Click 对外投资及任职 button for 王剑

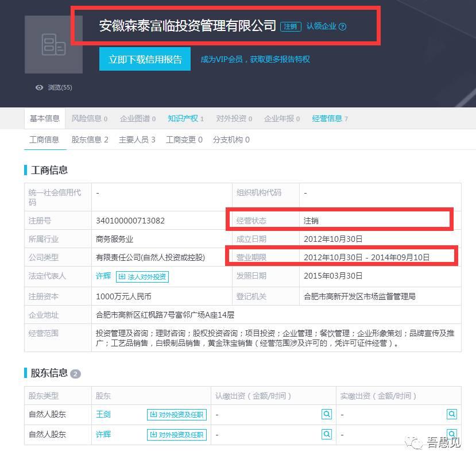[177, 415]
